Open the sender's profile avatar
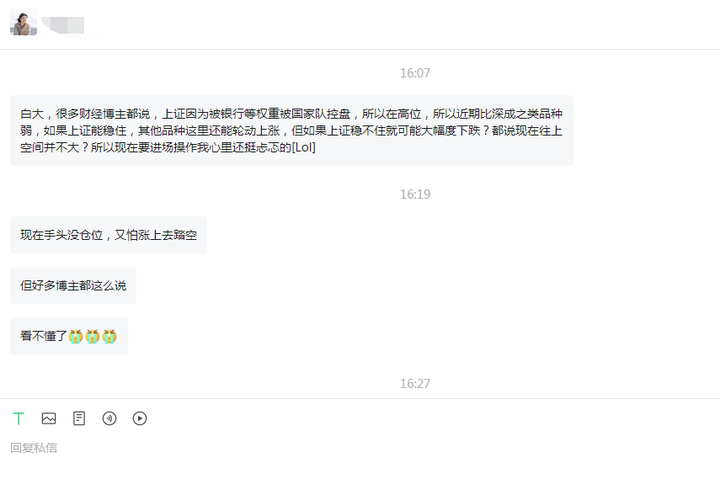720x479 pixels. coord(23,22)
